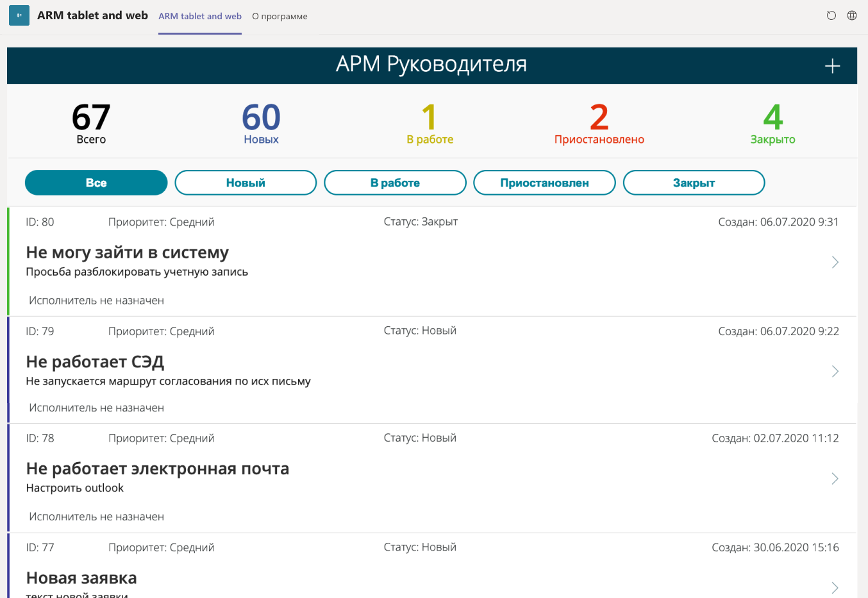
Task: Click the ID: 79 label
Action: coord(40,331)
